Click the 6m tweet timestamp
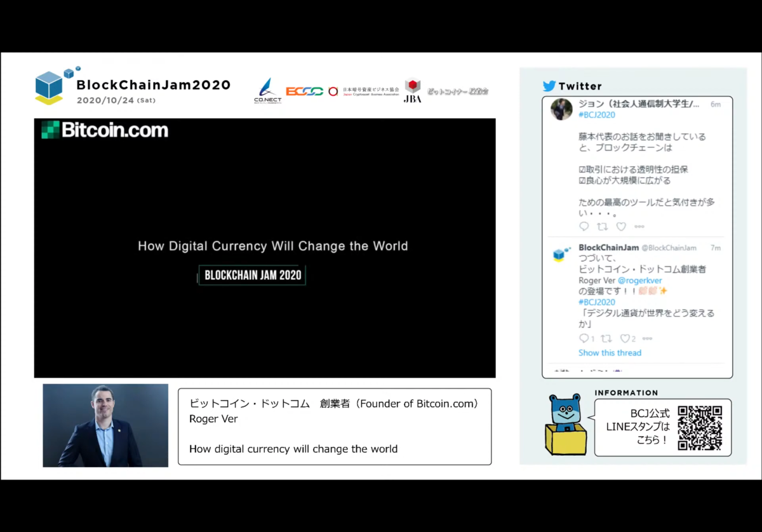Image resolution: width=762 pixels, height=532 pixels. pyautogui.click(x=716, y=104)
